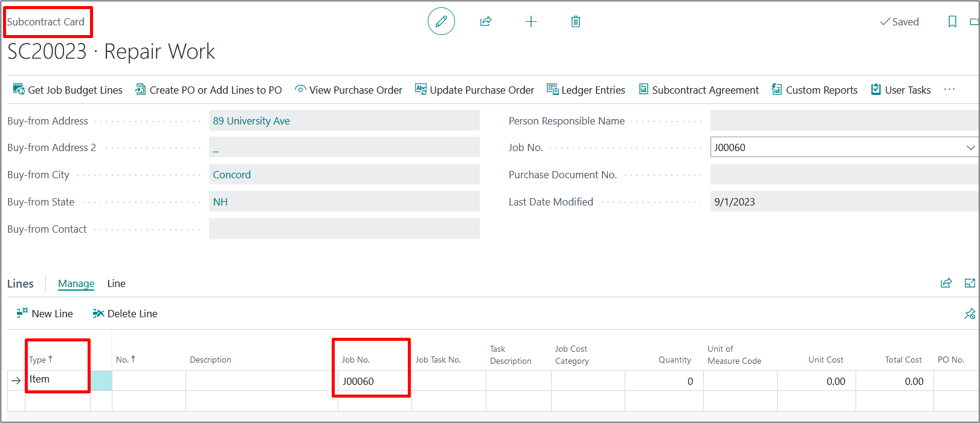Show more actions with the ellipsis

pyautogui.click(x=949, y=89)
